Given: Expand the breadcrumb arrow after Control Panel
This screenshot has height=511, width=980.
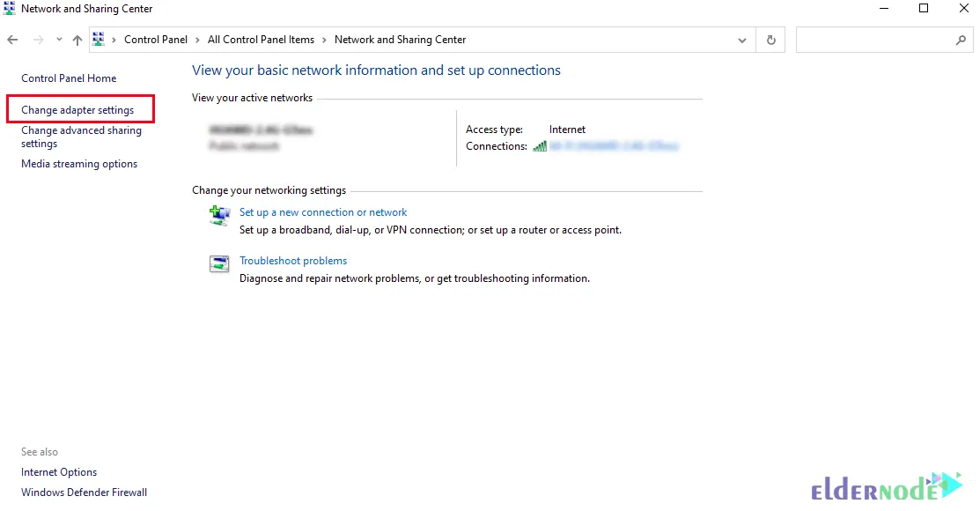Looking at the screenshot, I should pyautogui.click(x=195, y=39).
